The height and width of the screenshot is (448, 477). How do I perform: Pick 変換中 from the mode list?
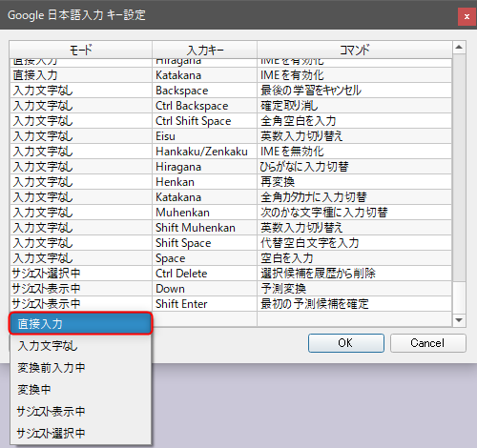(81, 389)
